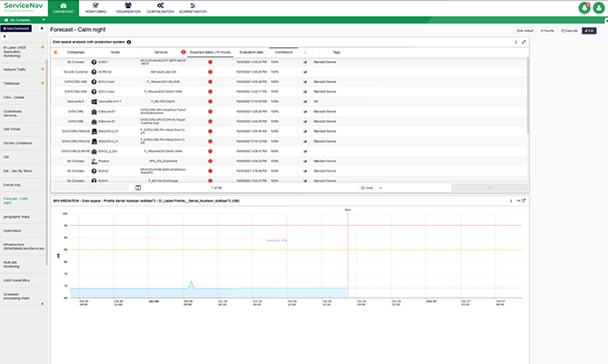
Task: Sort by the Evaluation date column header
Action: click(x=251, y=53)
